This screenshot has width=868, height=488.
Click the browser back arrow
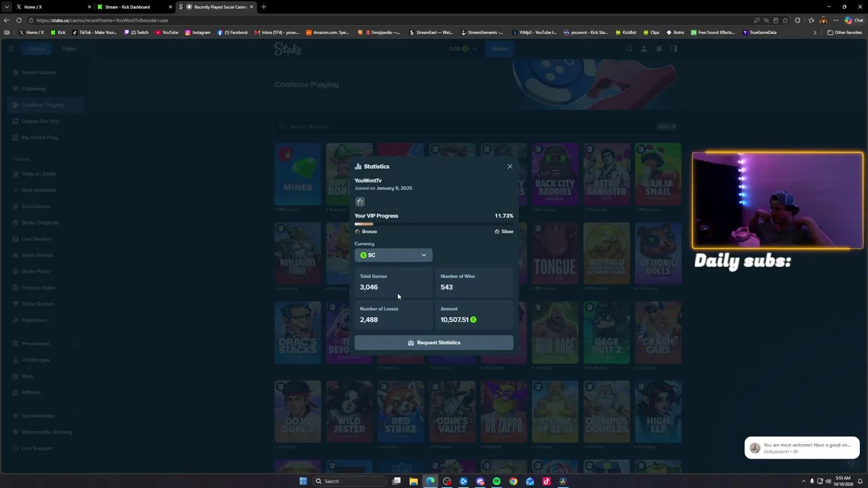coord(7,20)
